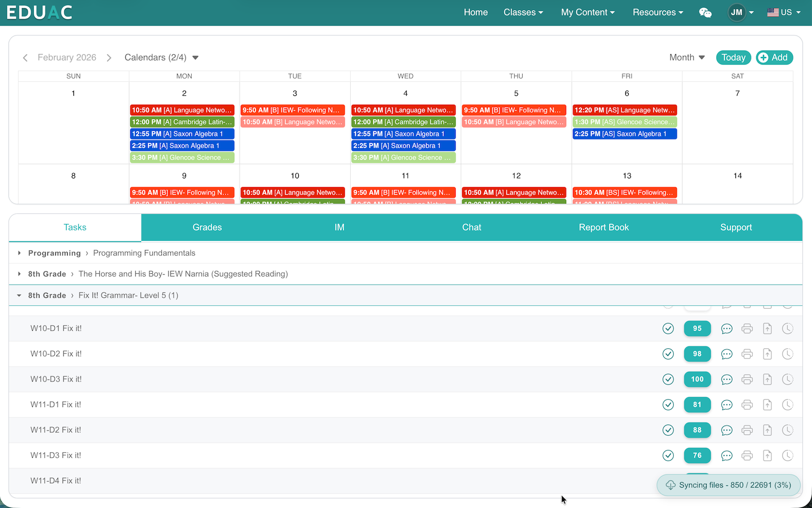812x508 pixels.
Task: Open clock history for W11-D2 Fix it!
Action: pos(788,430)
